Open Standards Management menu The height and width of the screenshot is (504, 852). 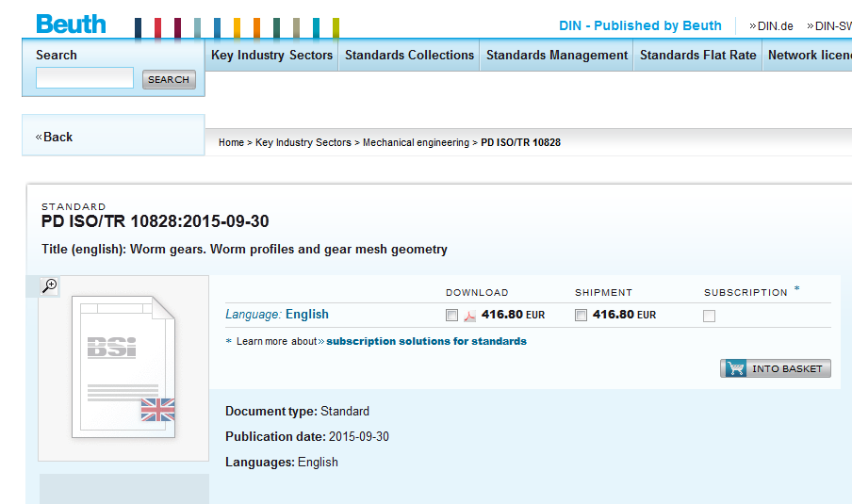coord(557,55)
